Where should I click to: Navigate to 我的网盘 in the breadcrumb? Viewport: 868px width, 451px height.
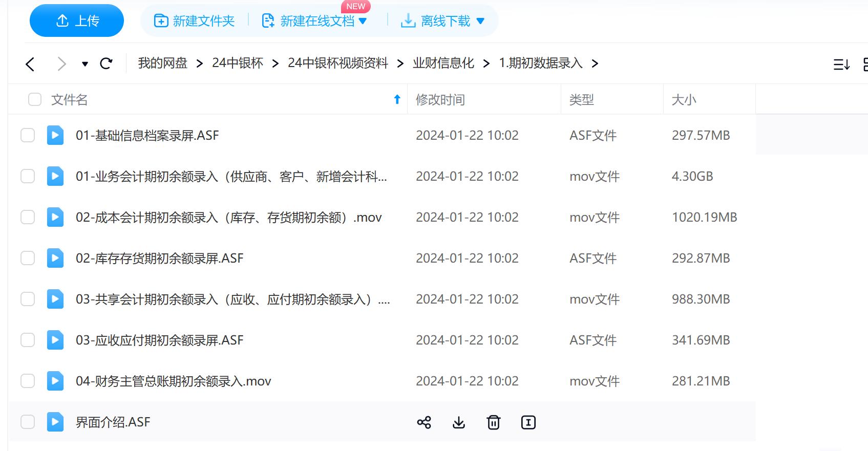pyautogui.click(x=162, y=63)
